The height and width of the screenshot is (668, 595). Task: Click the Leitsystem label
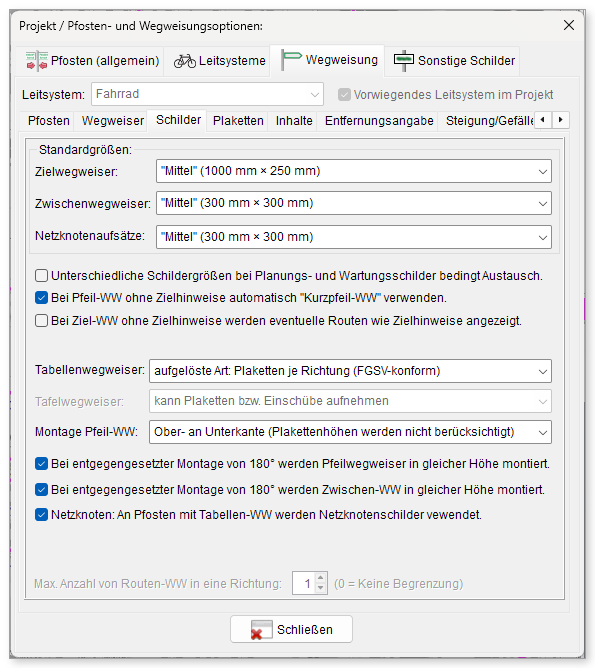pos(54,95)
